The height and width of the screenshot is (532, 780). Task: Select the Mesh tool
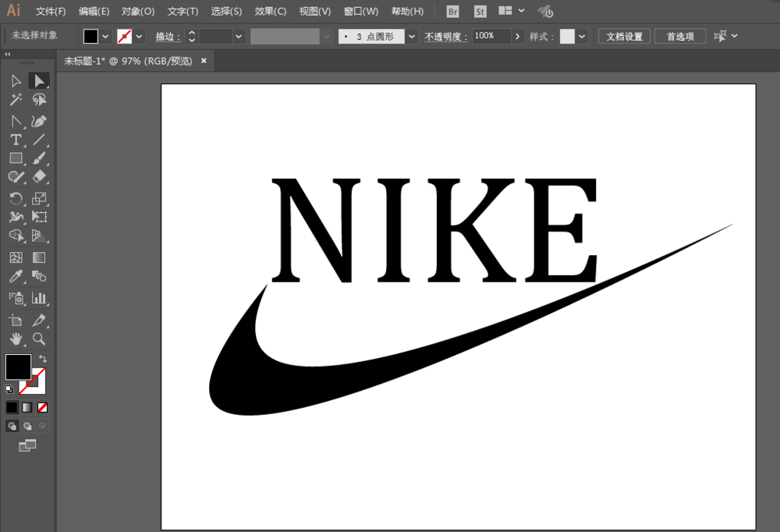pos(16,257)
